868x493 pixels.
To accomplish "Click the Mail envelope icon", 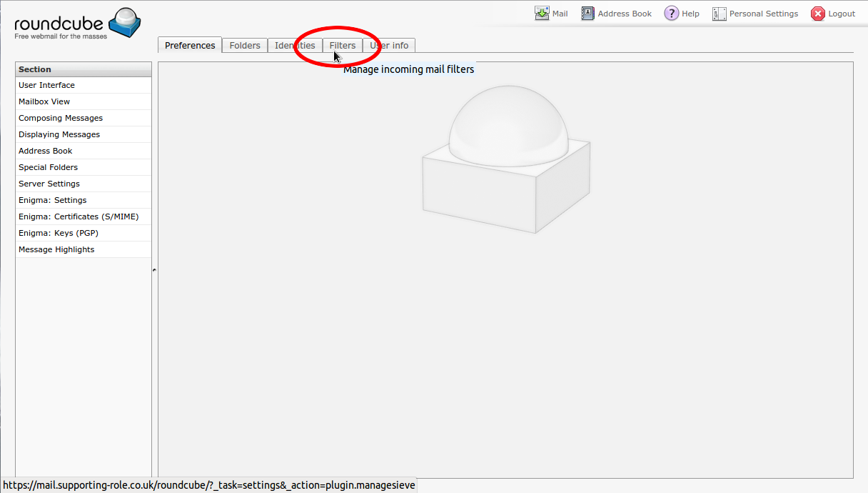I will pyautogui.click(x=542, y=14).
